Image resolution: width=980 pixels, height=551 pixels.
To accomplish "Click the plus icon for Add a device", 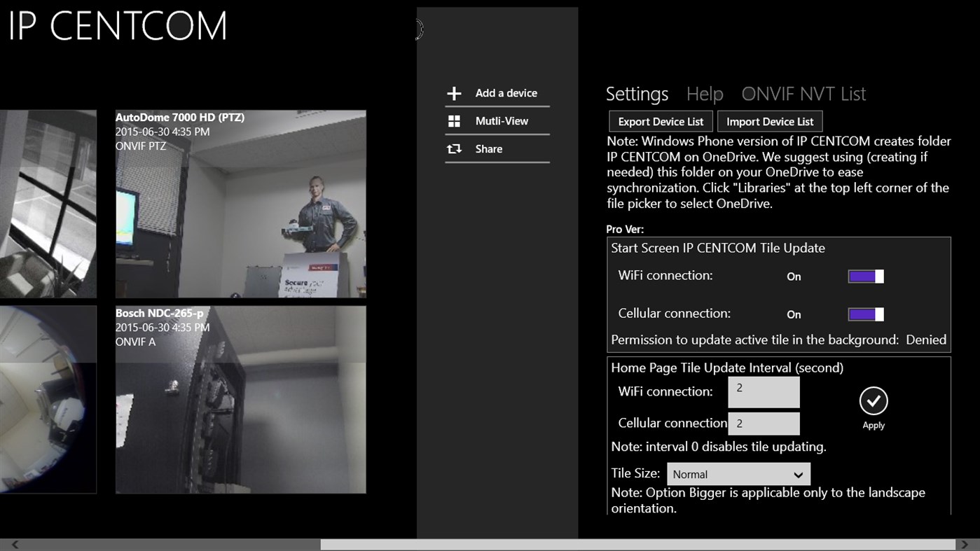I will 454,93.
